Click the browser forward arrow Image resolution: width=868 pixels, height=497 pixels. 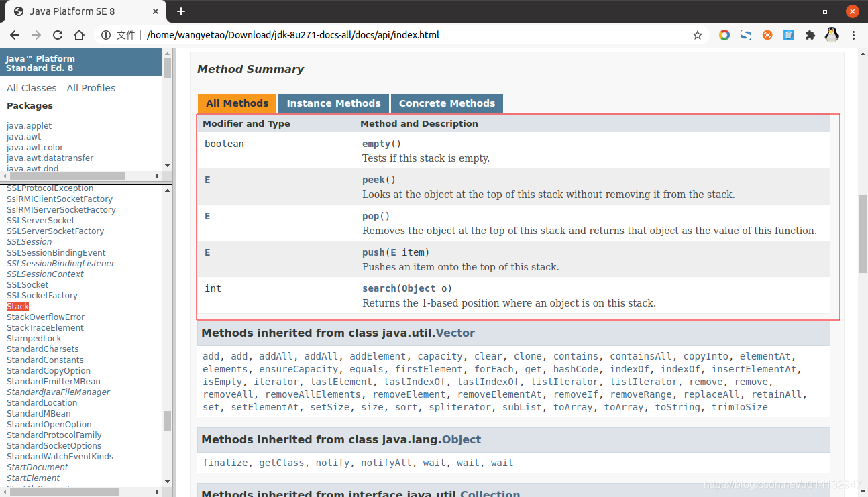[x=36, y=35]
